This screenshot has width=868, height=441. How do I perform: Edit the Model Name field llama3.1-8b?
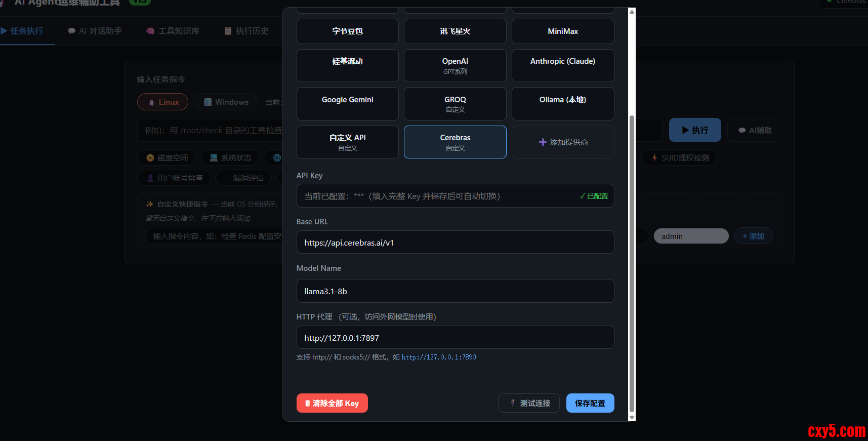pyautogui.click(x=455, y=291)
